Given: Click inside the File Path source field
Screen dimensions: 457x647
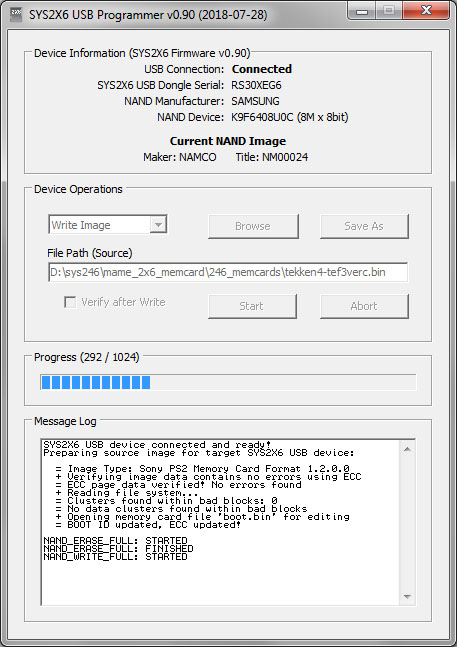Looking at the screenshot, I should (228, 272).
